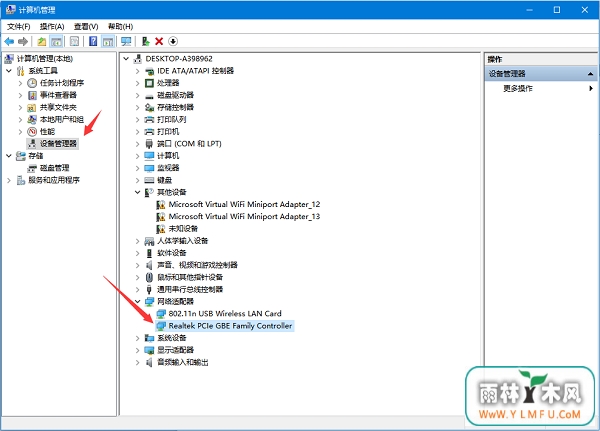Expand the 服务和应用程序 tree node

(9, 180)
